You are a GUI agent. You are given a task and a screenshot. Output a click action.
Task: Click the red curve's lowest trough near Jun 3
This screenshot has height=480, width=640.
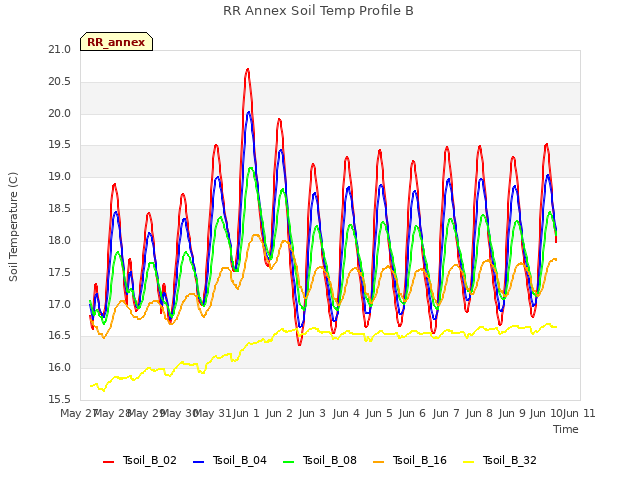pyautogui.click(x=300, y=345)
